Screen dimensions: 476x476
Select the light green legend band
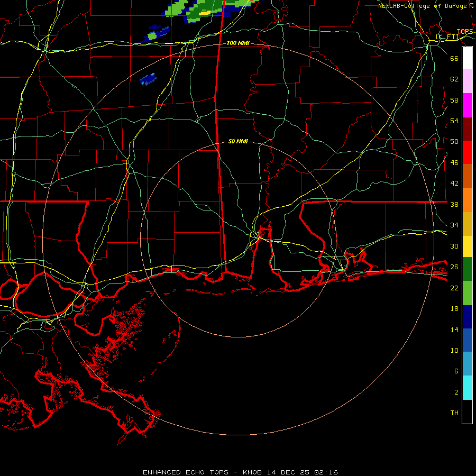[467, 293]
